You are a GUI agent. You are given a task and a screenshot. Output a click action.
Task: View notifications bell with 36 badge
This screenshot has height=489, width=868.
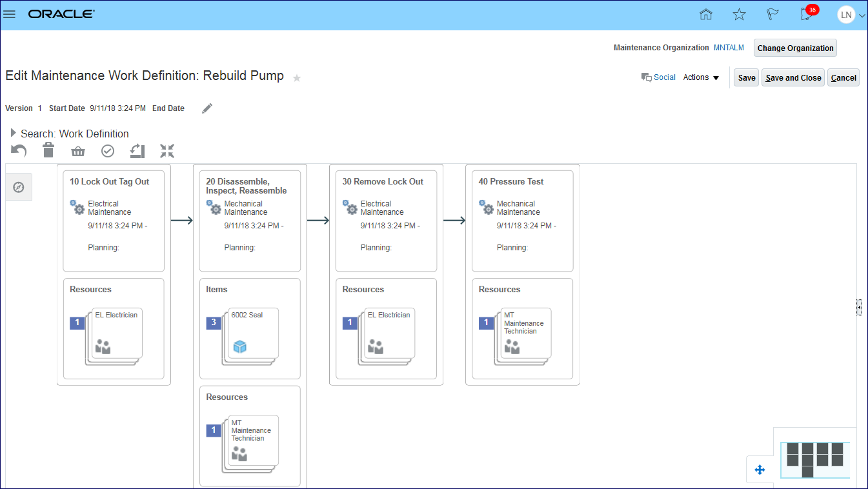(x=807, y=14)
